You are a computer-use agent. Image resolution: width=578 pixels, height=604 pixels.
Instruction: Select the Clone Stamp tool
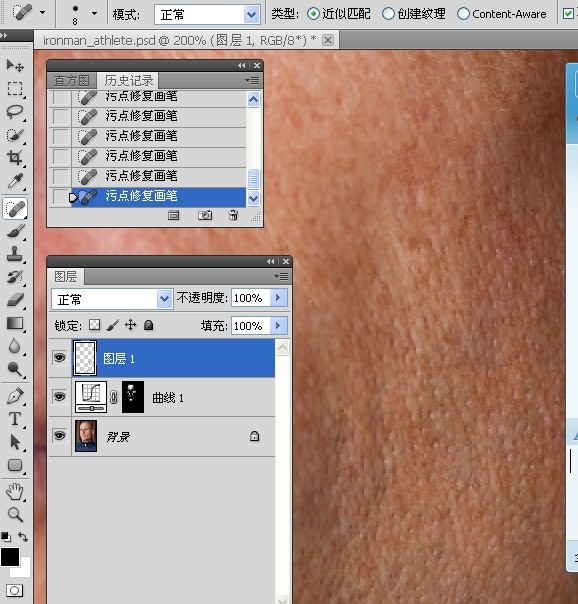15,254
